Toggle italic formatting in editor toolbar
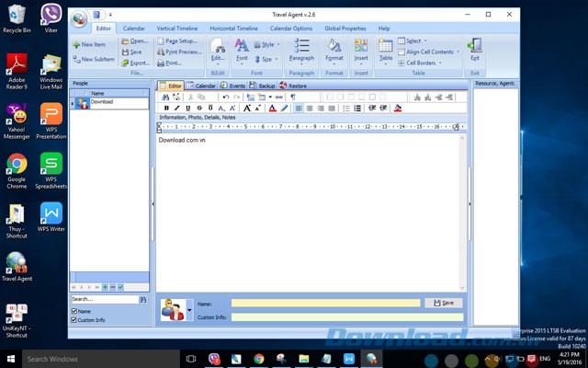 (176, 108)
